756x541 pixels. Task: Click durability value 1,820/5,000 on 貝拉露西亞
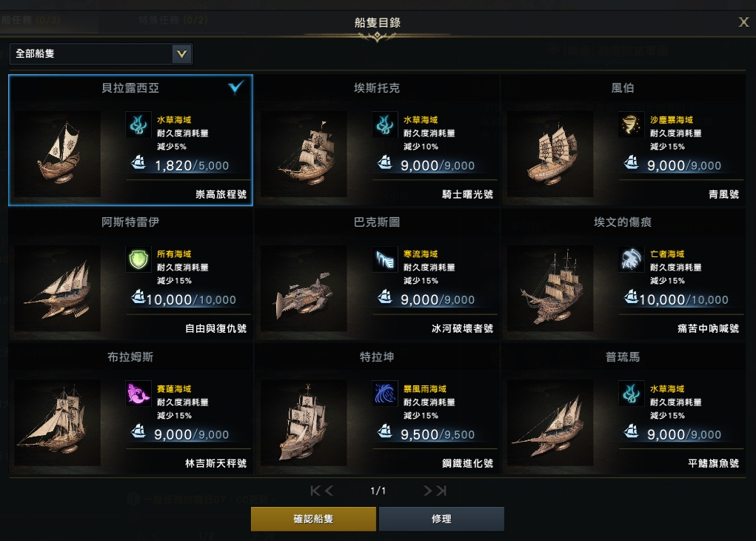pos(192,165)
